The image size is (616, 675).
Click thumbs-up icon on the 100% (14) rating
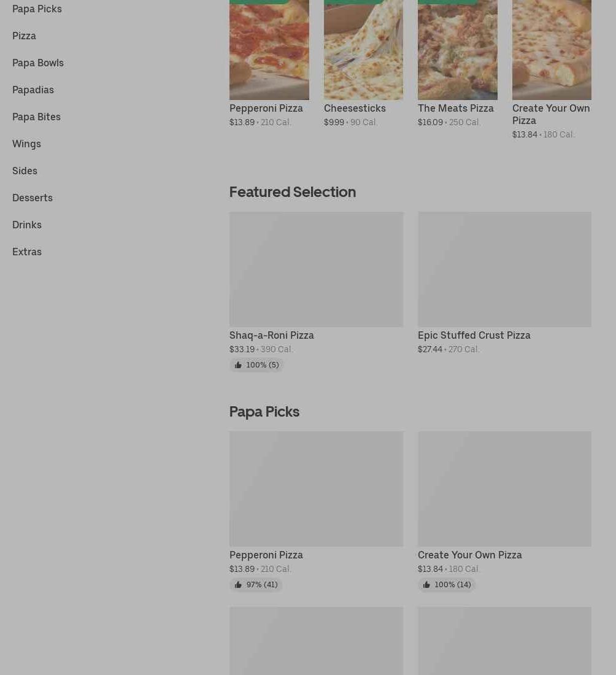(426, 585)
